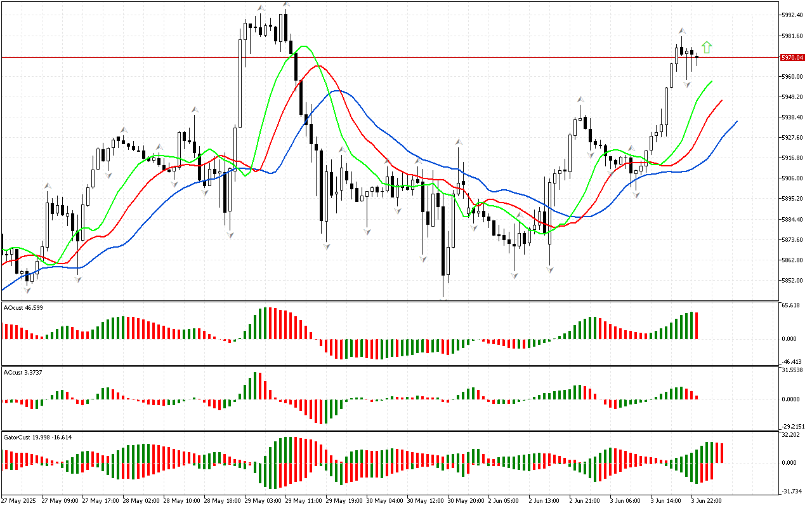
Task: Select the red horizontal price level line
Action: [x=381, y=57]
